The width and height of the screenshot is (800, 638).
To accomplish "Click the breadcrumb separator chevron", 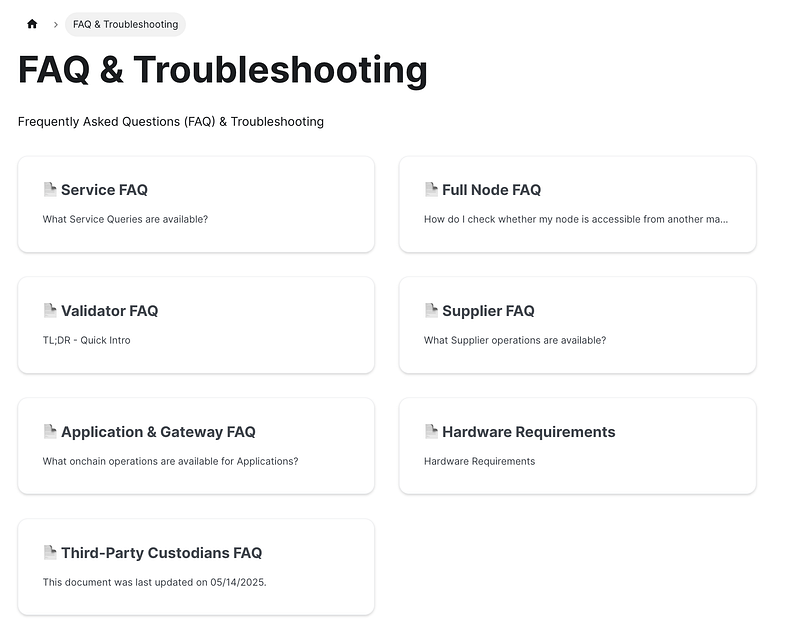I will click(x=55, y=24).
